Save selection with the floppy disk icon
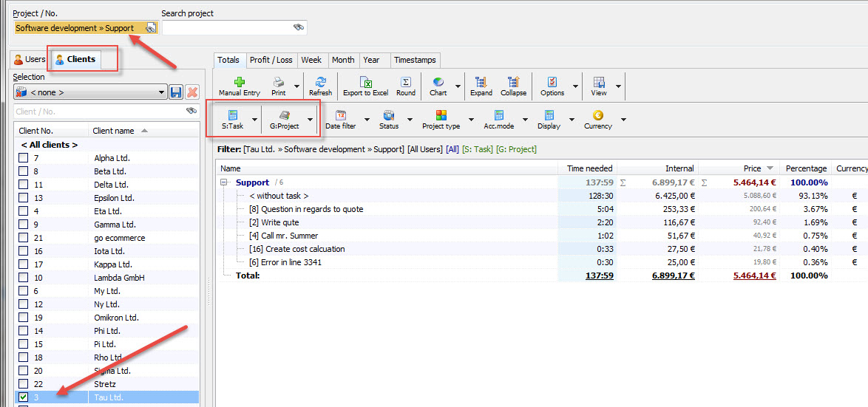This screenshot has width=868, height=407. coord(176,92)
